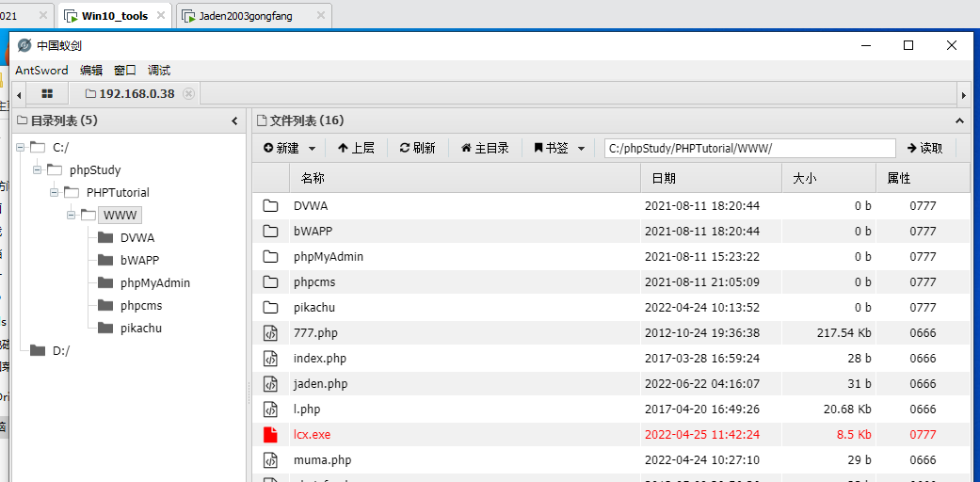Select the DVWA folder icon in file list
This screenshot has width=980, height=482.
(x=271, y=206)
